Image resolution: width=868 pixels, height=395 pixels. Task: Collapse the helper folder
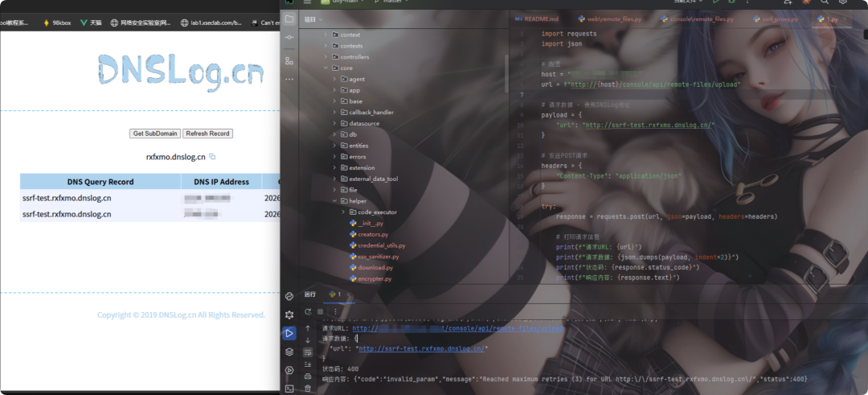click(334, 201)
